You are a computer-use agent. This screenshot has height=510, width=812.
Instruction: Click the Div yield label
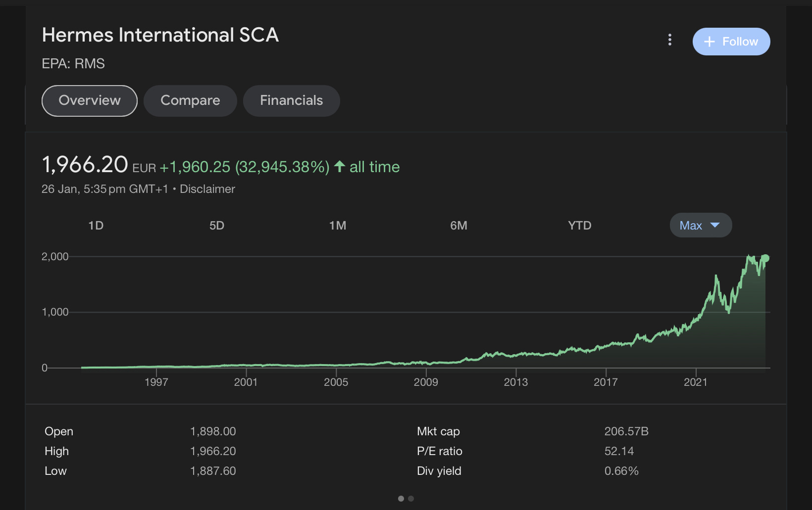pyautogui.click(x=439, y=471)
